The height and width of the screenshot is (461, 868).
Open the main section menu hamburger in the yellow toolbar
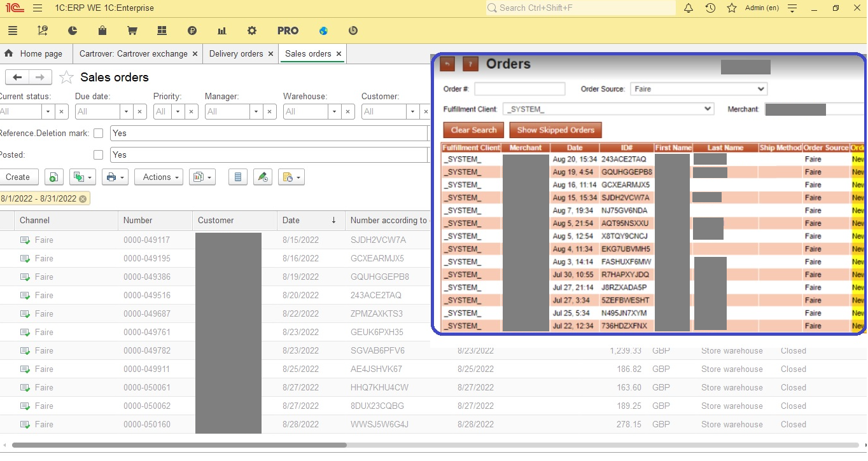pyautogui.click(x=13, y=31)
